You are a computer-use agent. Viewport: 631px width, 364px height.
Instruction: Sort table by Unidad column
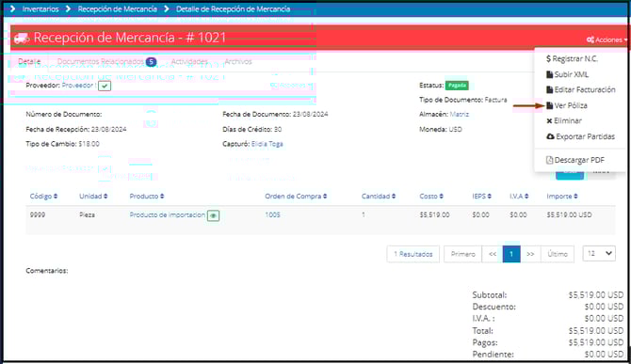[x=93, y=196]
